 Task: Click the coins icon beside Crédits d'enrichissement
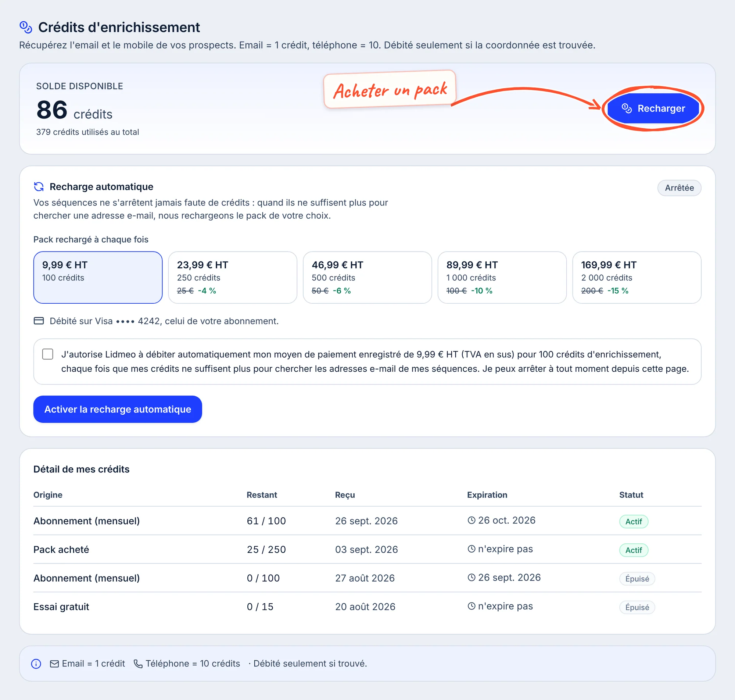pyautogui.click(x=26, y=27)
